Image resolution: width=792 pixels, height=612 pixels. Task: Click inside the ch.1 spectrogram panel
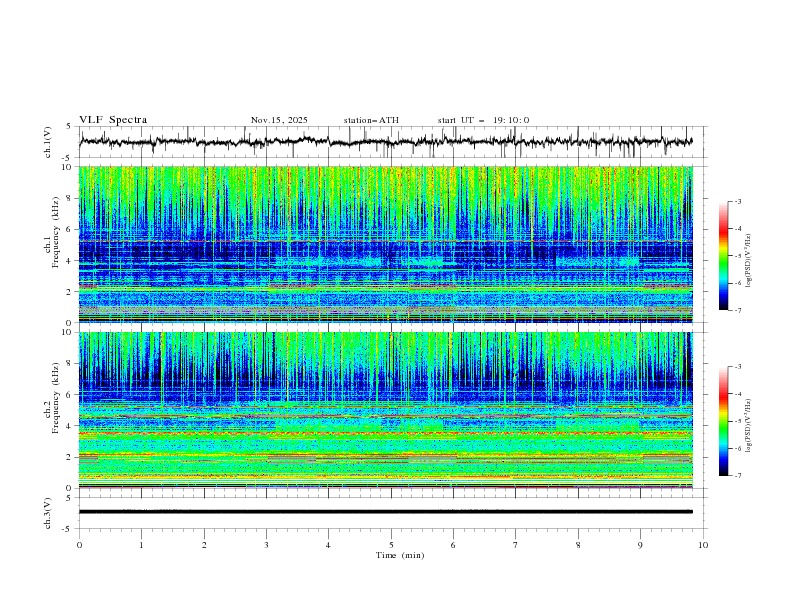[x=385, y=244]
